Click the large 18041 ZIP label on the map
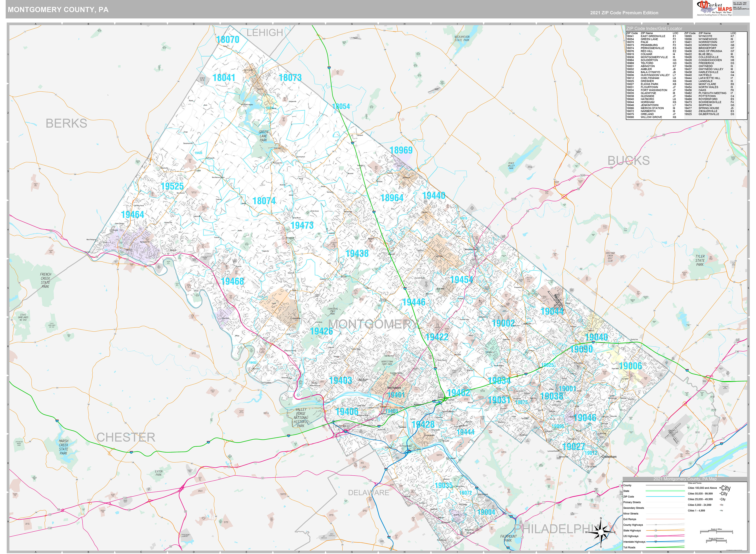 click(224, 78)
